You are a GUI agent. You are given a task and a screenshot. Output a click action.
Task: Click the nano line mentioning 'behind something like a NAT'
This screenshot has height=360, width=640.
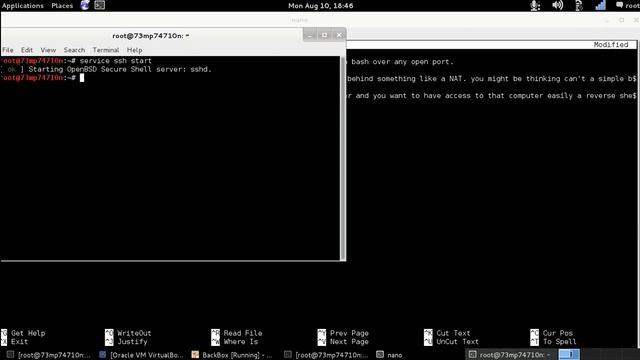(x=491, y=79)
